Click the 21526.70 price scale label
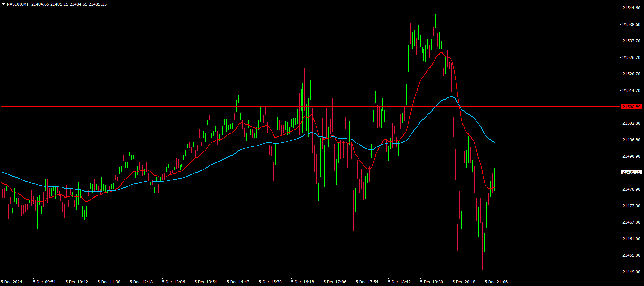The image size is (644, 286). tap(631, 58)
